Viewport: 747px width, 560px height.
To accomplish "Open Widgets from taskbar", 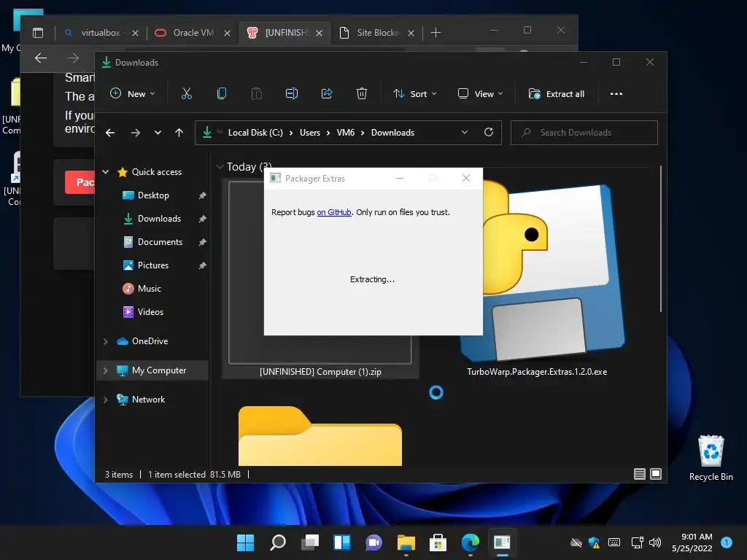I will pyautogui.click(x=342, y=542).
